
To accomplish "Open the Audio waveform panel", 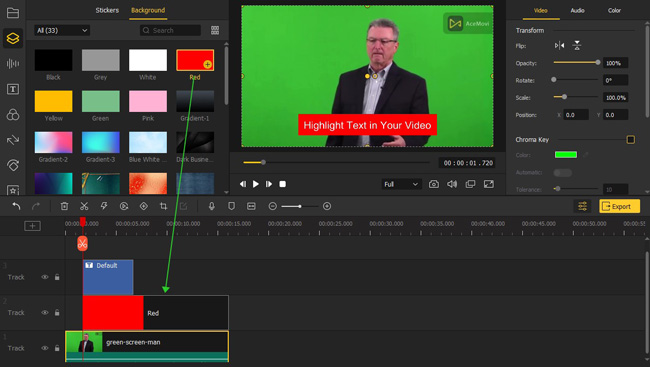I will coord(13,63).
